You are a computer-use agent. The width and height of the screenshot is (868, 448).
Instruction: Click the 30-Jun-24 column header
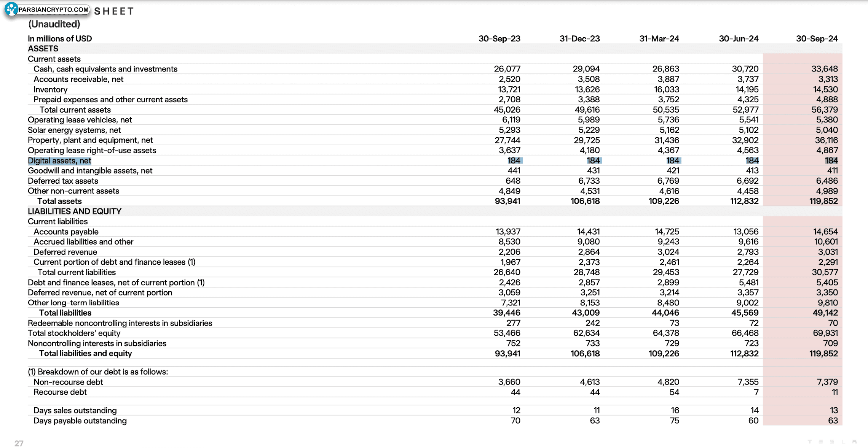[x=739, y=39]
